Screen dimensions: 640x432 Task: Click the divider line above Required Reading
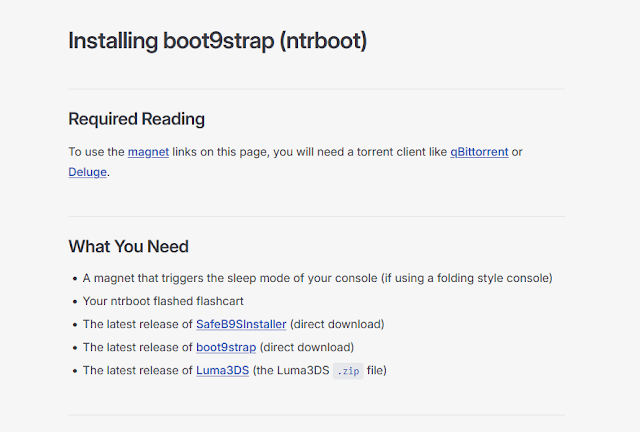coord(316,89)
